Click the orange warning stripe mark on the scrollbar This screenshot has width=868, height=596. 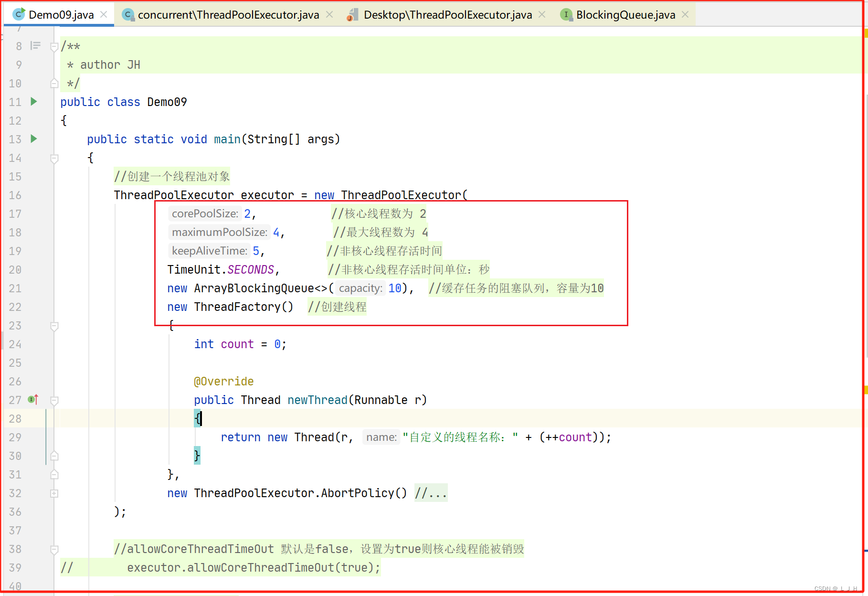coord(866,390)
